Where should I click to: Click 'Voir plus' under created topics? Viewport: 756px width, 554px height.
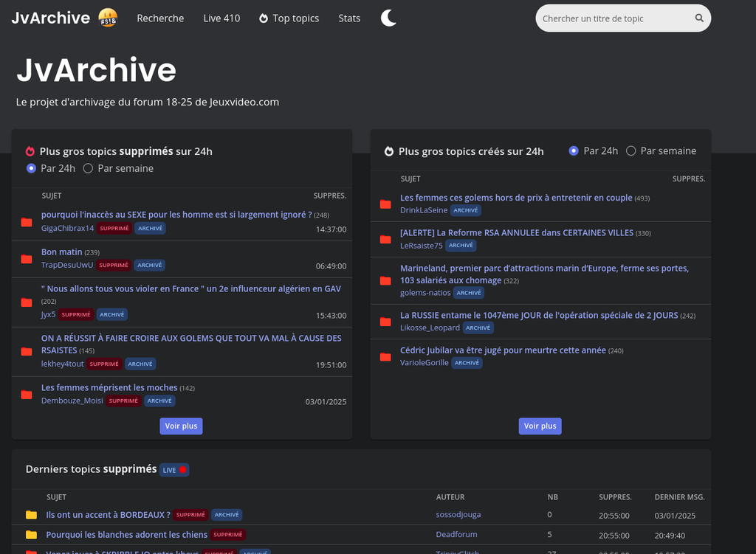540,426
